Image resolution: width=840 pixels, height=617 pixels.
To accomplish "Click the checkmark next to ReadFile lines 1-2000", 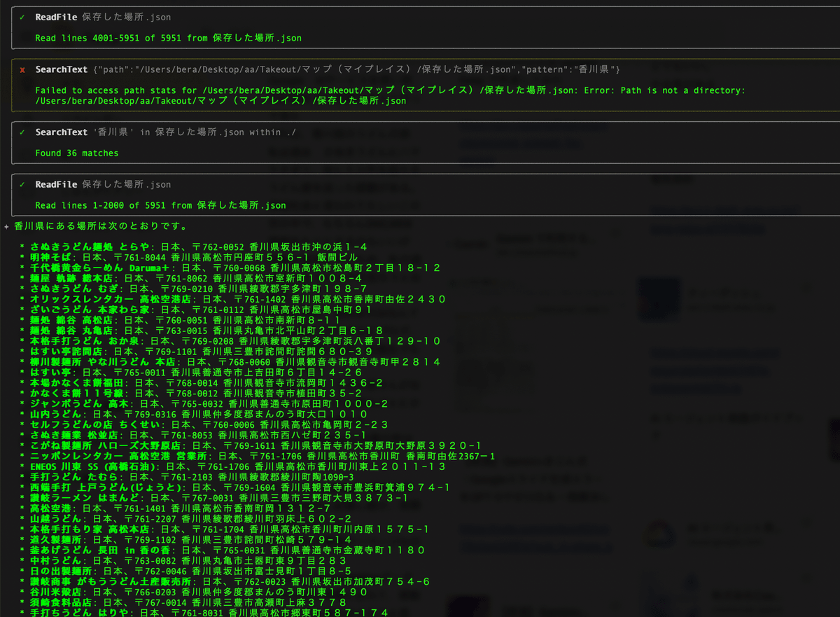I will [x=22, y=184].
